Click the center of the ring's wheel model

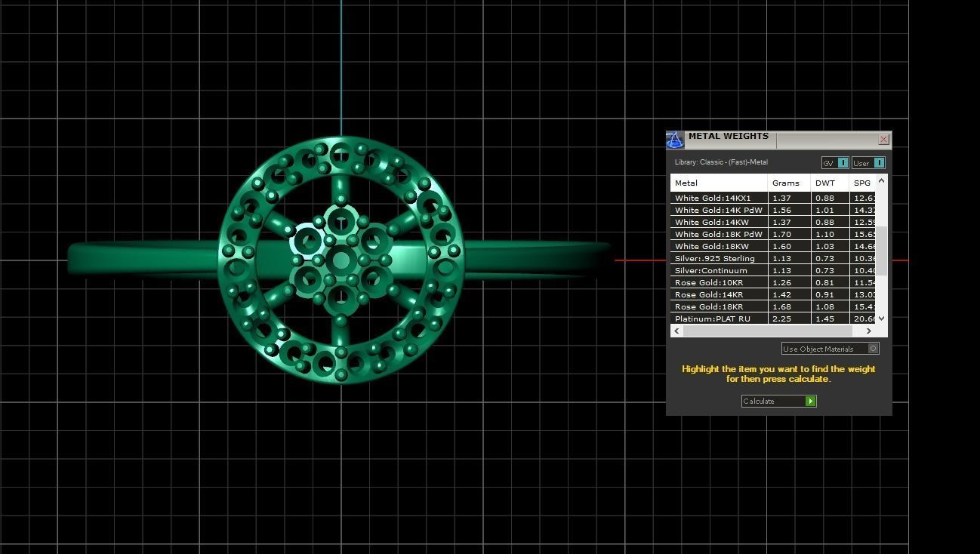coord(341,260)
